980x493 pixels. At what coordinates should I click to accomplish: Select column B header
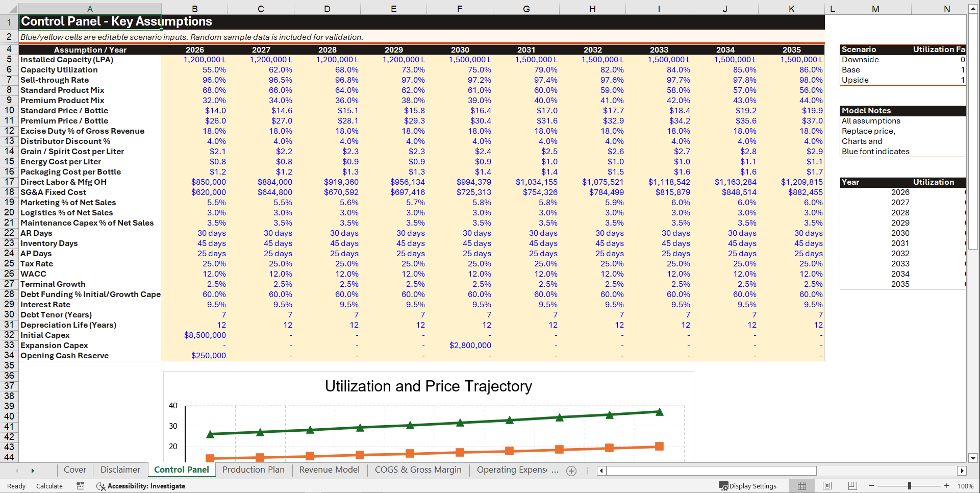coord(194,9)
